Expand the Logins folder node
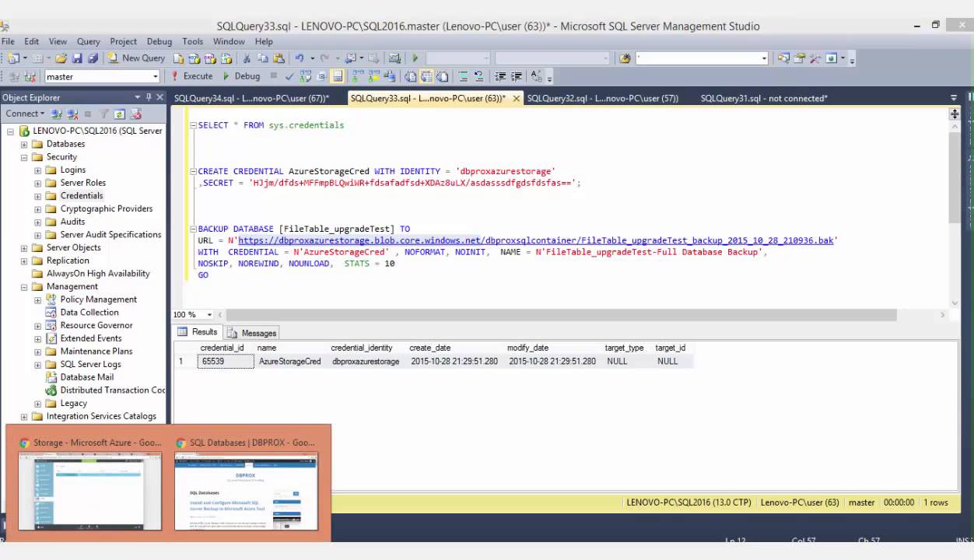Screen dimensions: 974x560 pyautogui.click(x=37, y=170)
